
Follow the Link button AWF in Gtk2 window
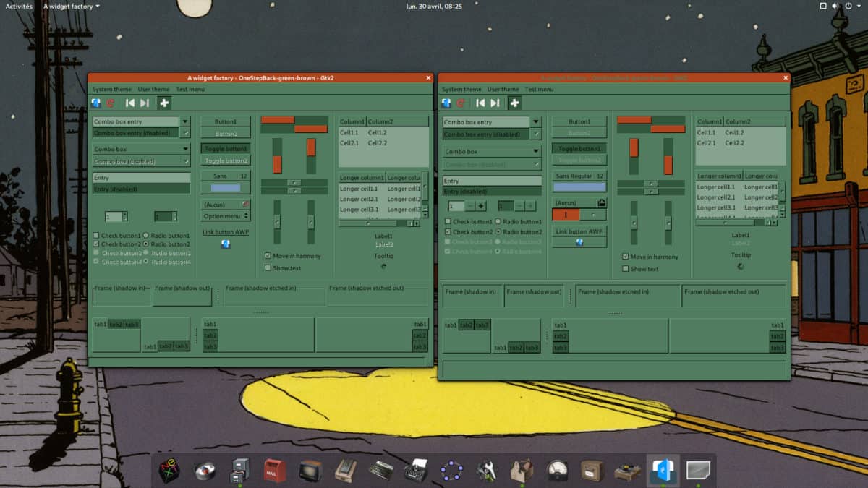pyautogui.click(x=226, y=231)
